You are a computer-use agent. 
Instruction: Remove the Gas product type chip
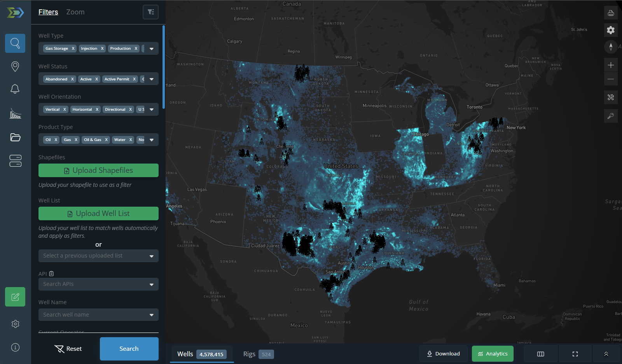click(76, 140)
